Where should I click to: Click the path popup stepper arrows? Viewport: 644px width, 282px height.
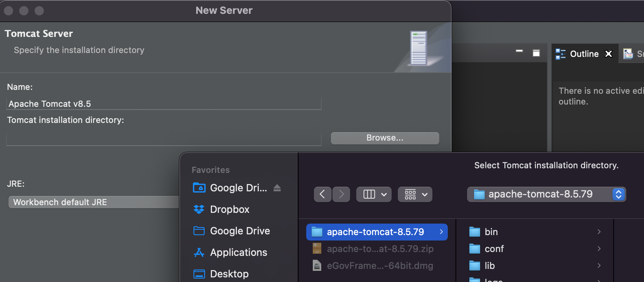(x=619, y=194)
